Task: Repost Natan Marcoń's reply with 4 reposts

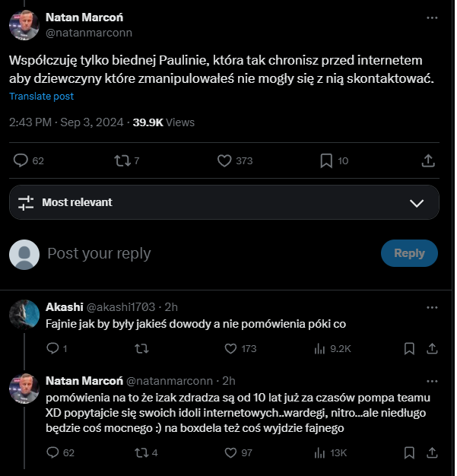Action: (141, 452)
